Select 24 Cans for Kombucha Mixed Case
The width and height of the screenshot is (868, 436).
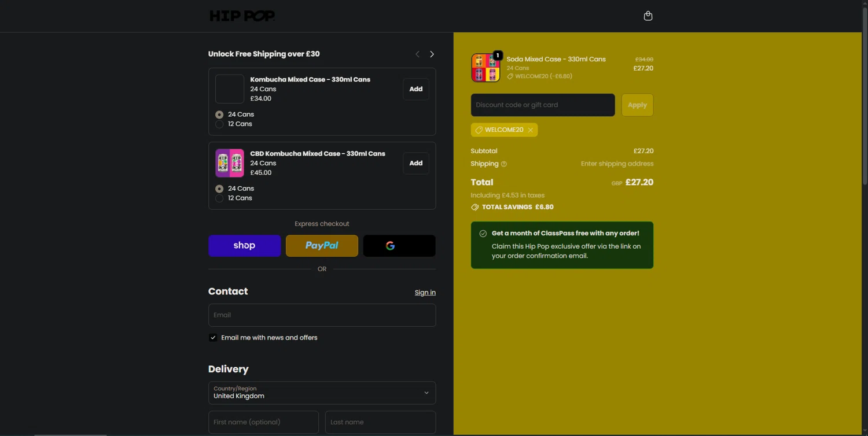pos(219,114)
